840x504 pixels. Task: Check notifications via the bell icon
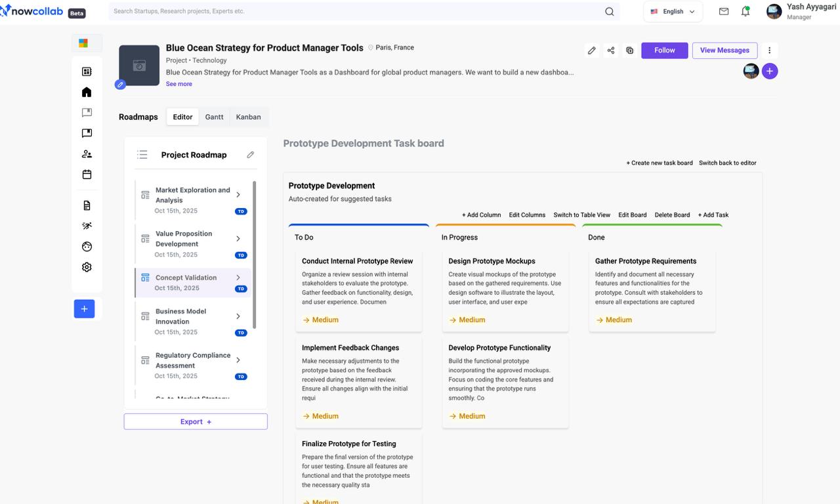click(745, 11)
